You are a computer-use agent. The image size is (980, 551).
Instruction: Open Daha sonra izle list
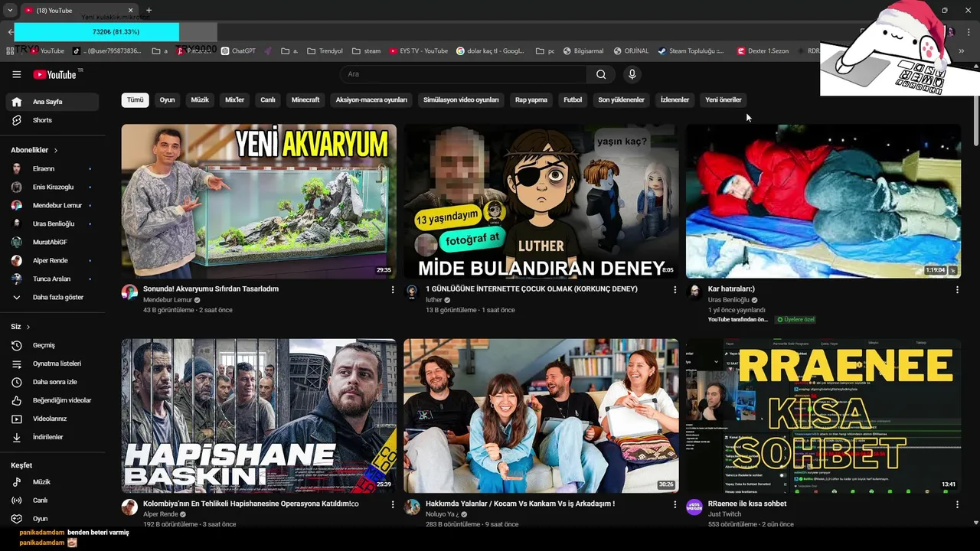53,382
